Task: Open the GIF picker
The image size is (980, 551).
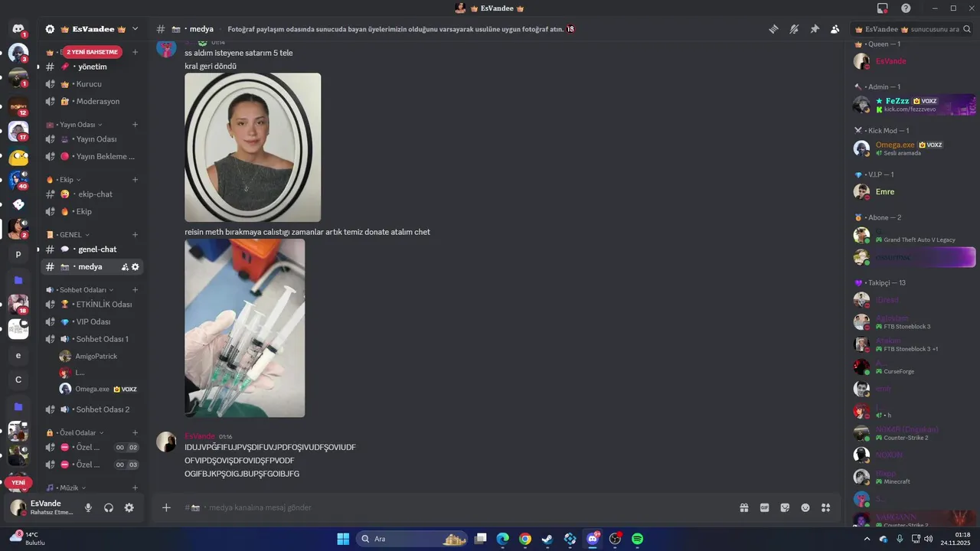Action: pyautogui.click(x=764, y=507)
